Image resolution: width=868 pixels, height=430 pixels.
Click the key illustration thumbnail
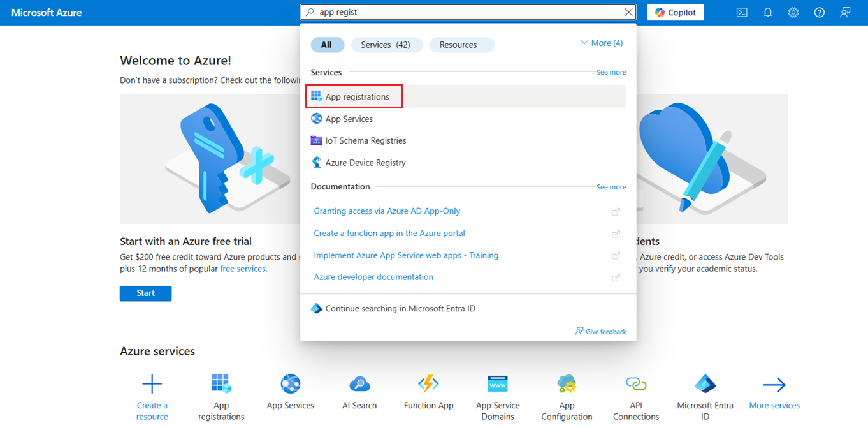[x=210, y=159]
